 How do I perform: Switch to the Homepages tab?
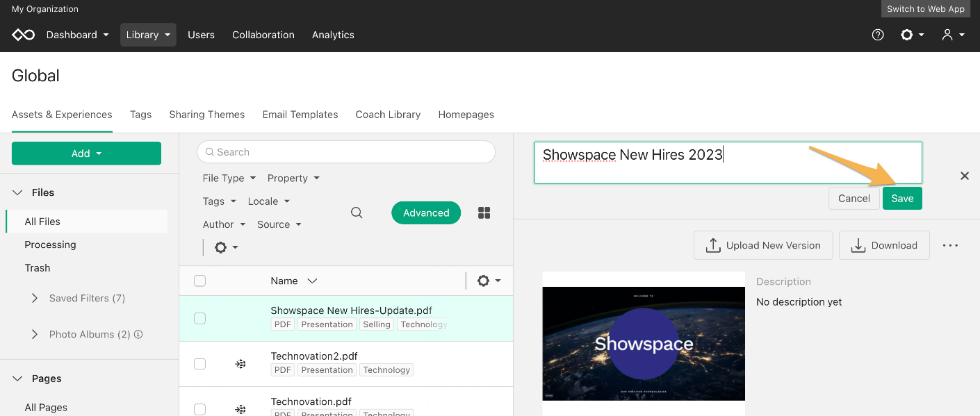click(466, 115)
